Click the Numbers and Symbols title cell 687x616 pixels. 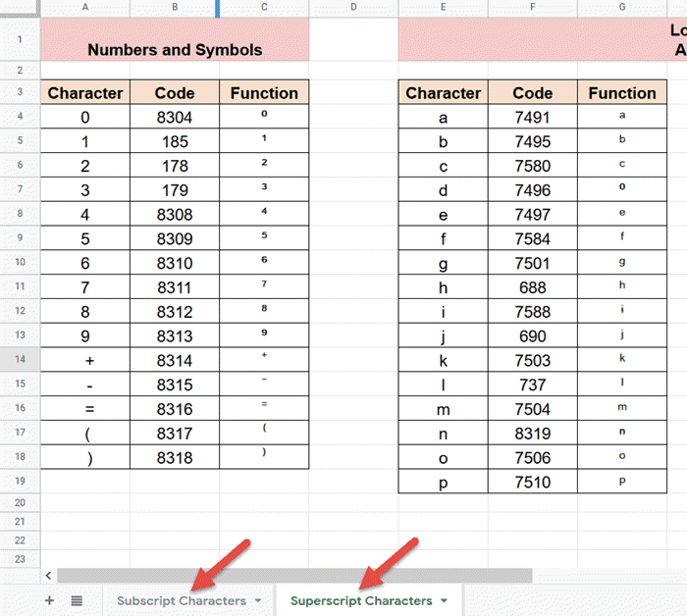(x=175, y=39)
